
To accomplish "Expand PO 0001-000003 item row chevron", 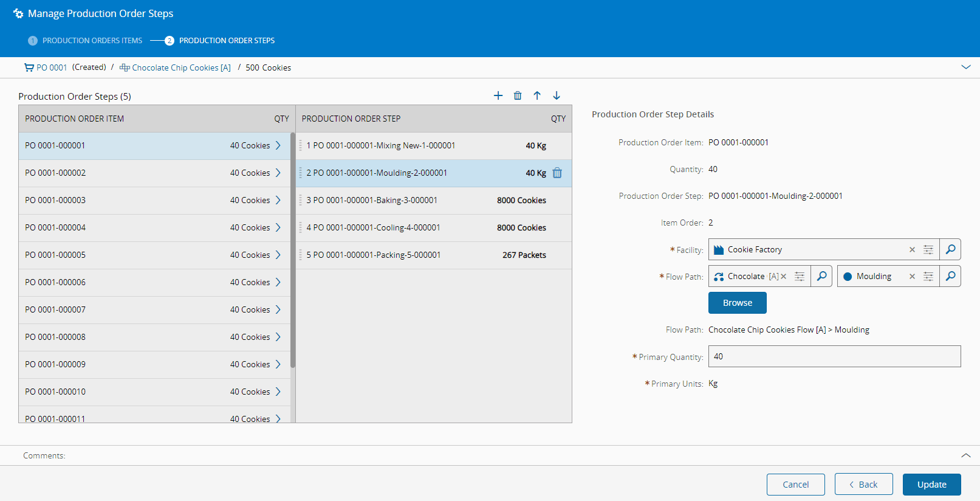I will point(278,200).
